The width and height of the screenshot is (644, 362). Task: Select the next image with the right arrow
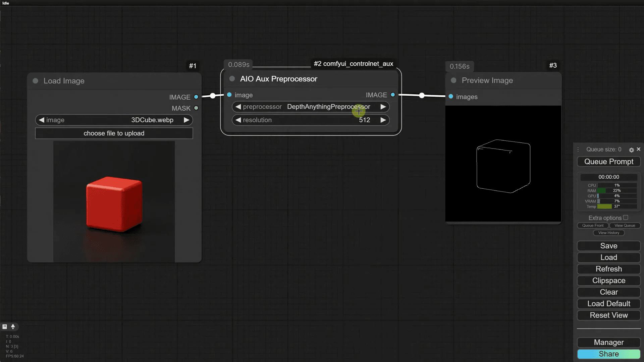click(186, 120)
